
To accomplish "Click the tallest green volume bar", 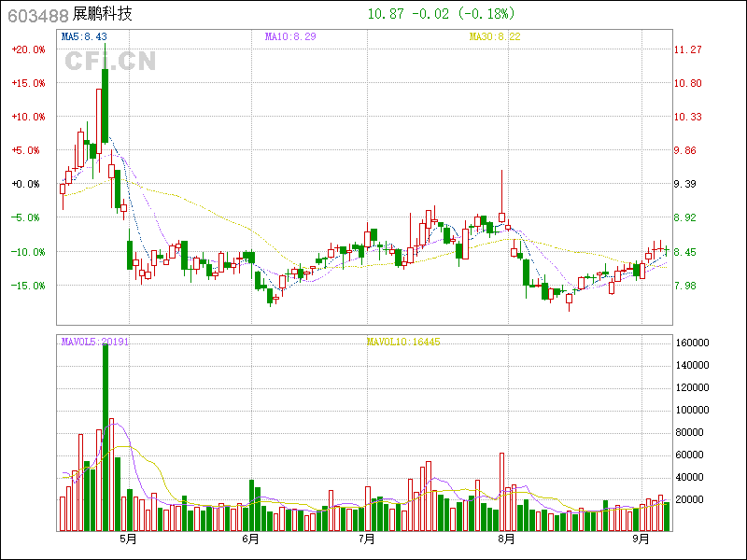I will [x=105, y=439].
